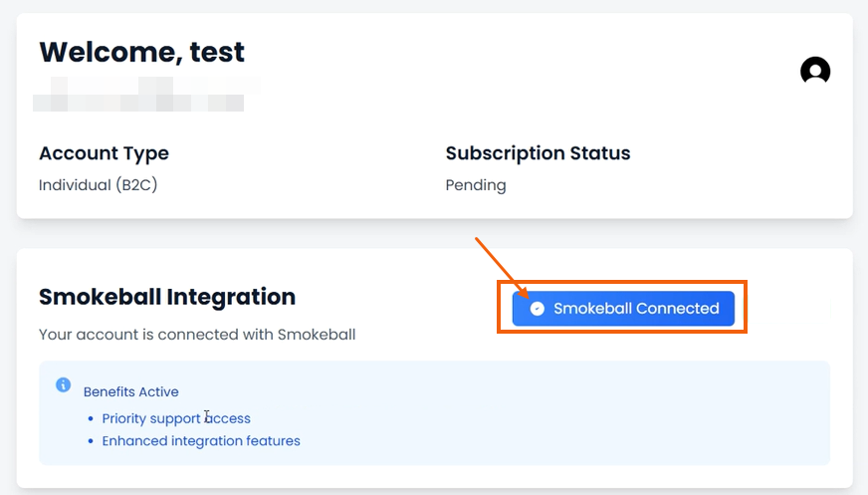Click the Account Type label

click(104, 152)
